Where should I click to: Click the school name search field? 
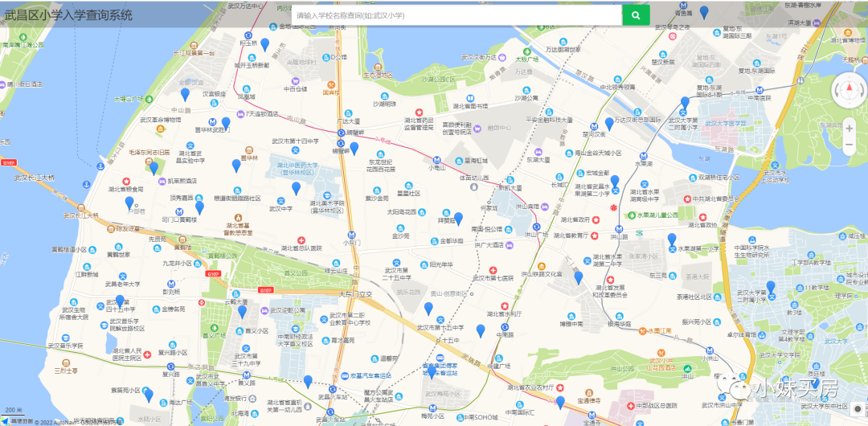coord(457,15)
